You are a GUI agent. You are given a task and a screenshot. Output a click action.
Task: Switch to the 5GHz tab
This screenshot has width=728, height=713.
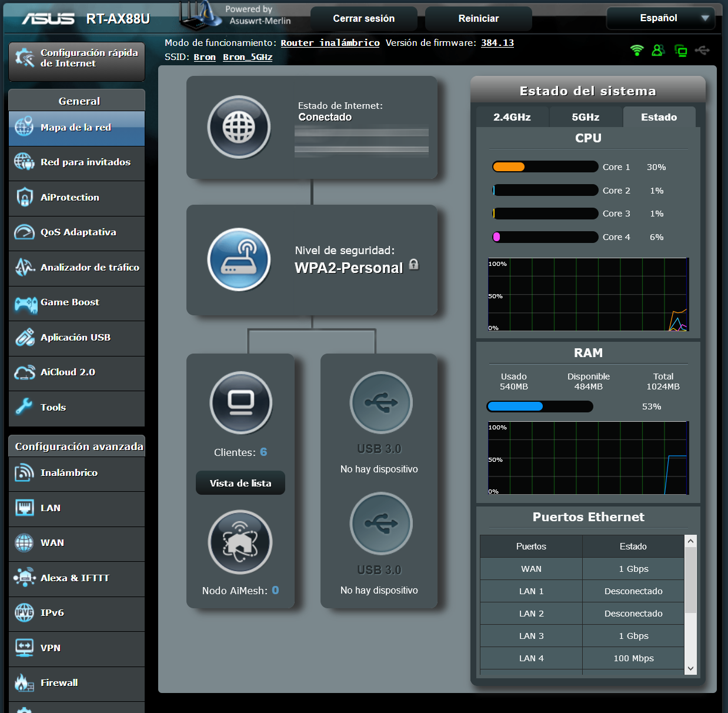pos(586,117)
